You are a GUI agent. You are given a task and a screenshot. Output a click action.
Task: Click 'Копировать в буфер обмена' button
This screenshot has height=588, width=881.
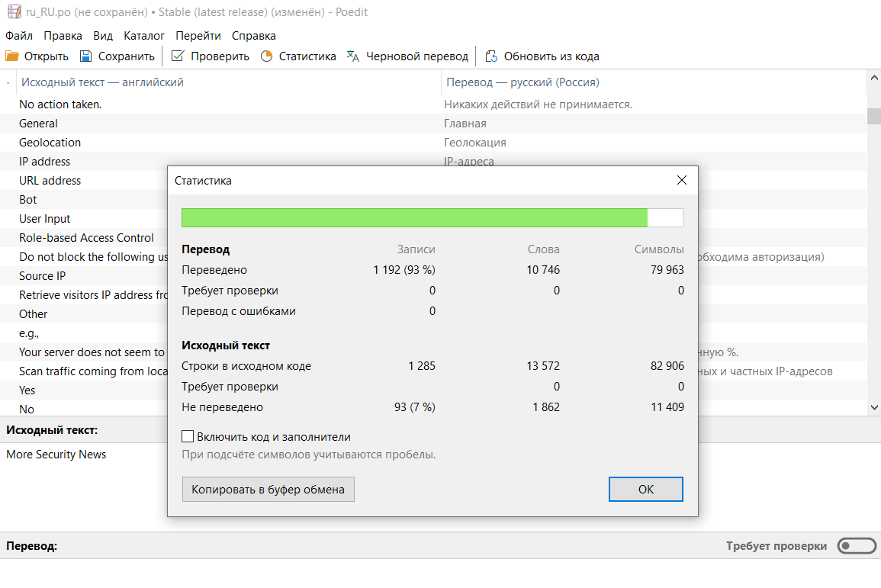coord(268,489)
